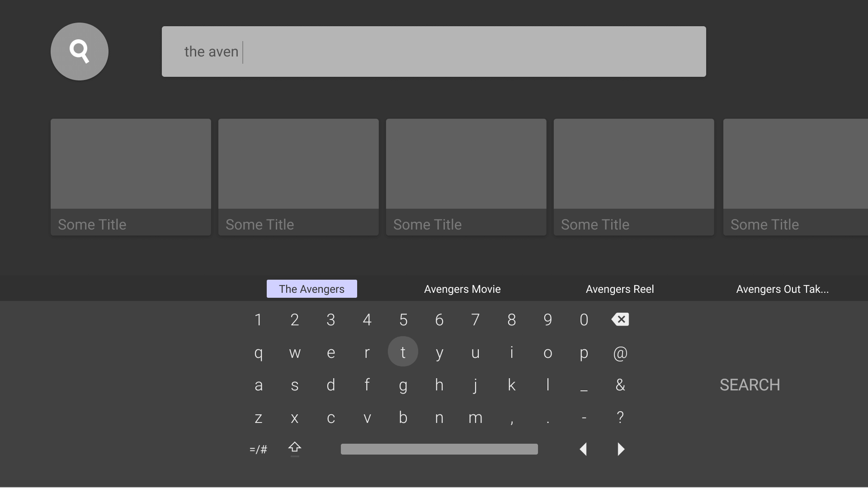Switch to the =/# symbols keyboard
868x488 pixels.
pyautogui.click(x=258, y=450)
